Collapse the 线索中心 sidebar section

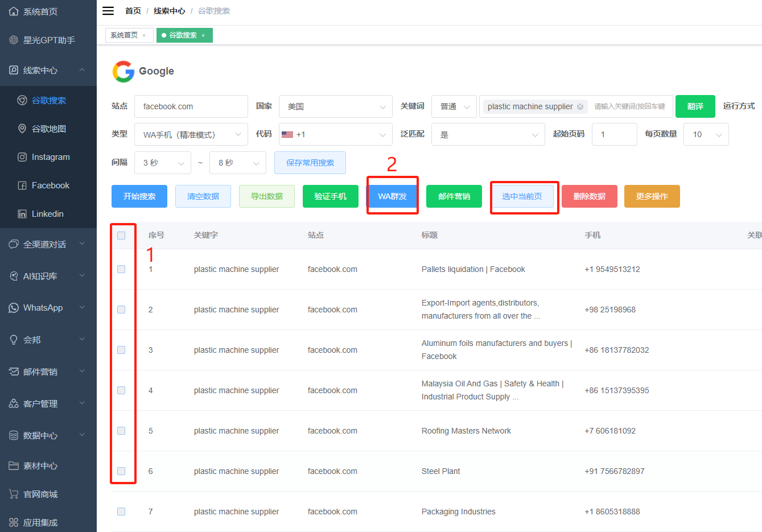tap(82, 70)
